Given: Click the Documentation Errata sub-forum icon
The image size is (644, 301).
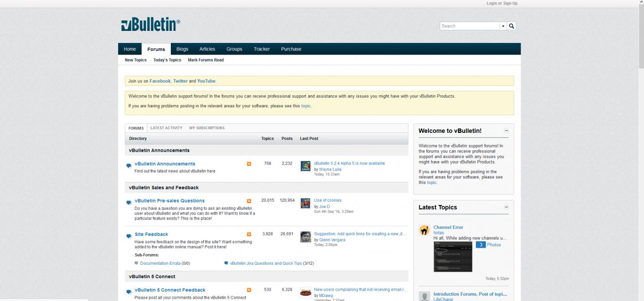Looking at the screenshot, I should pyautogui.click(x=136, y=263).
